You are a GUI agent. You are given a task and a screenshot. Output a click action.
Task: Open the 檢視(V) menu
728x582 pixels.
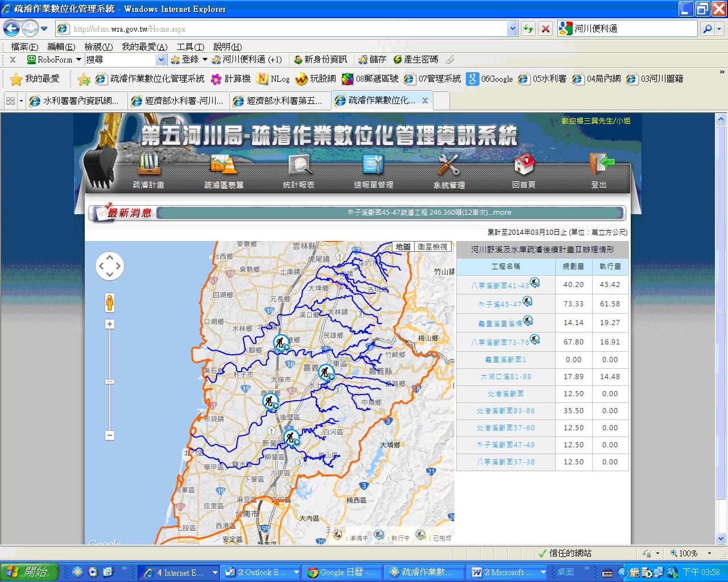(x=98, y=47)
